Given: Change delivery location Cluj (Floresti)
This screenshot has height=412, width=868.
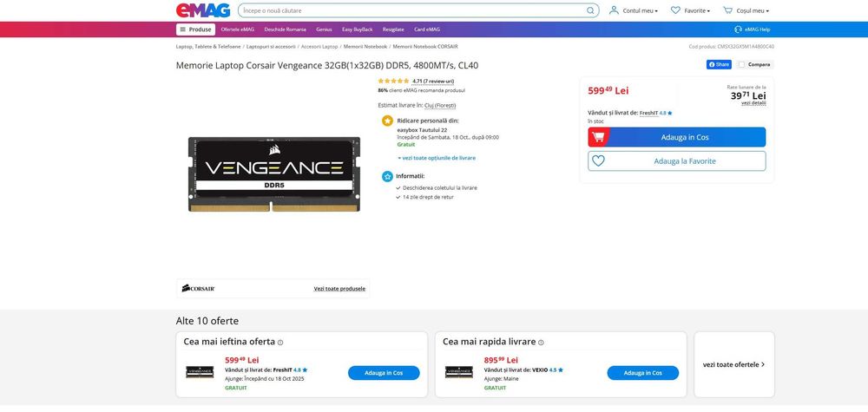Looking at the screenshot, I should coord(440,105).
